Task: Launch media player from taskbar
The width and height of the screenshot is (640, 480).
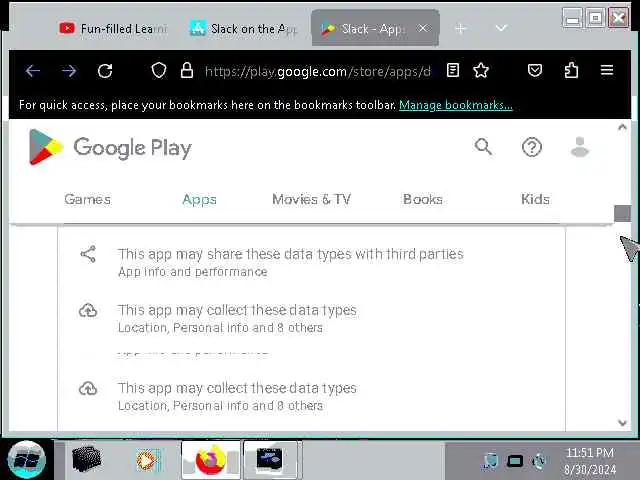Action: point(148,460)
